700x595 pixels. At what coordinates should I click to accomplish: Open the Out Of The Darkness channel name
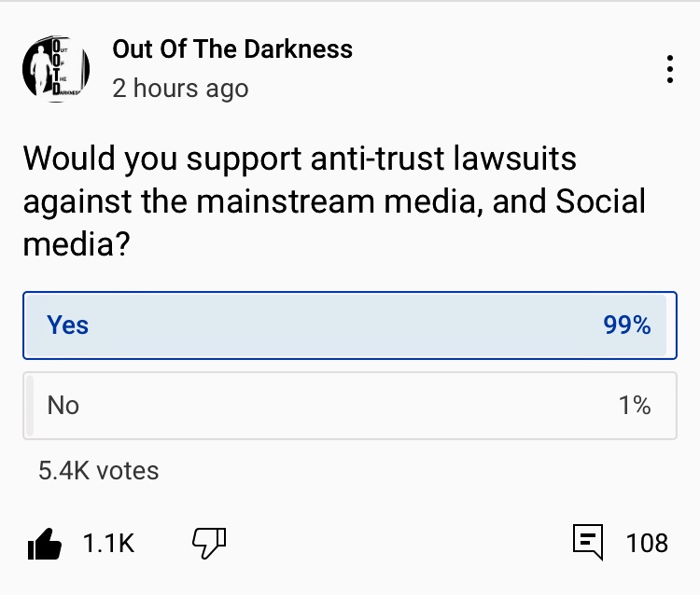pos(232,49)
